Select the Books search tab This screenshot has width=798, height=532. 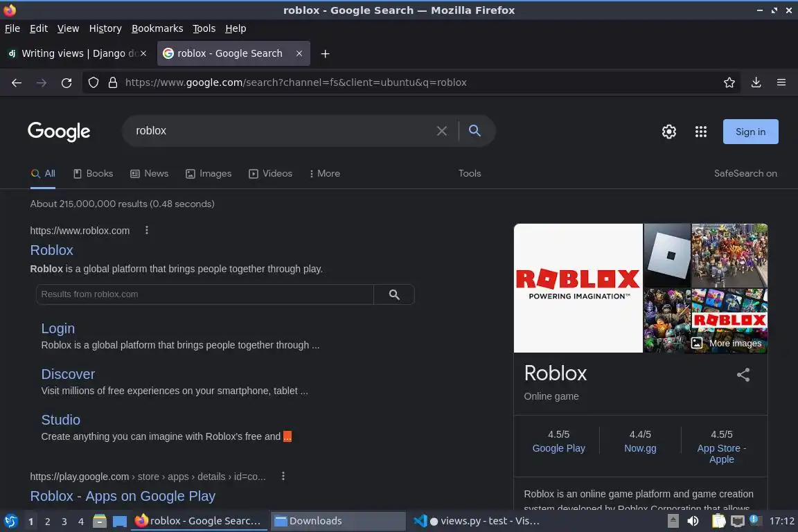point(93,174)
